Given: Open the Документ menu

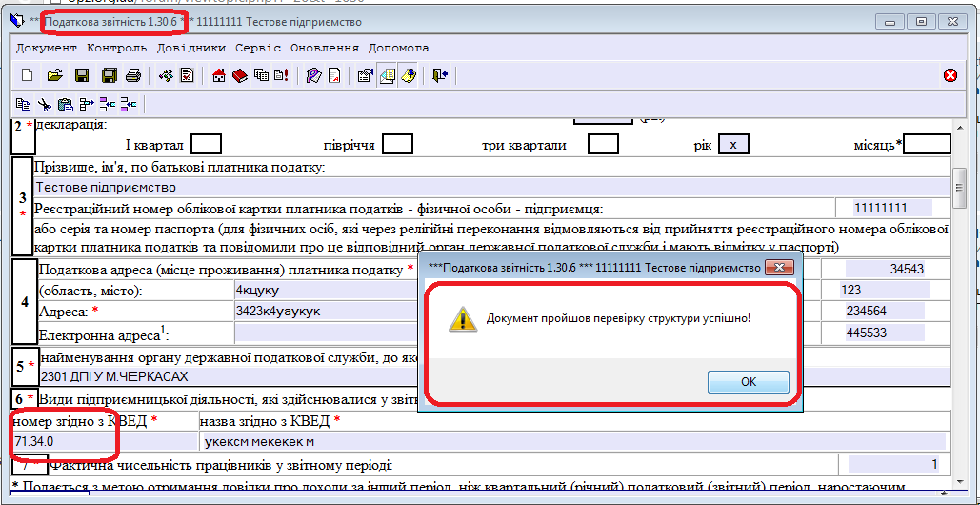Looking at the screenshot, I should [x=46, y=47].
